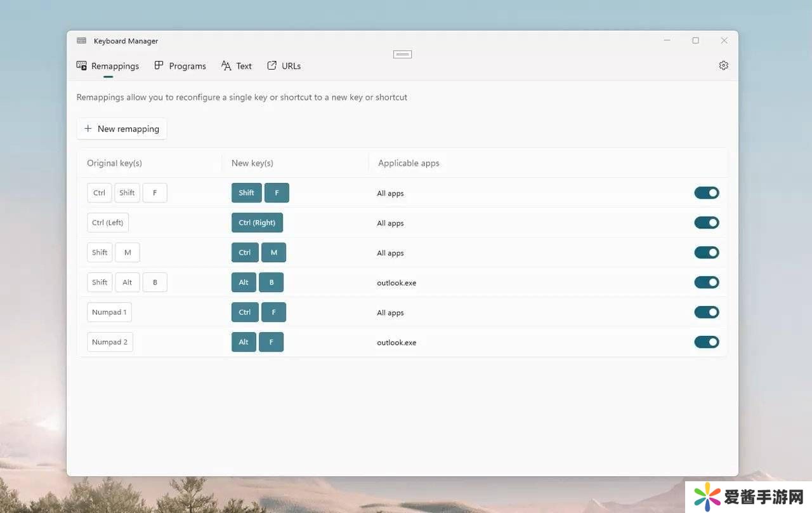This screenshot has height=513, width=812.
Task: Disable the Ctrl Shift F remapping toggle
Action: coord(706,193)
